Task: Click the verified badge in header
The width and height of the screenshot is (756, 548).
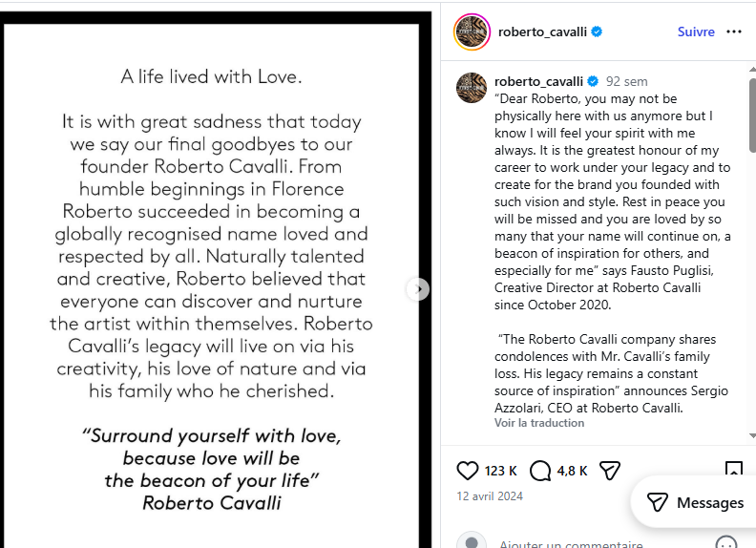Action: (597, 32)
